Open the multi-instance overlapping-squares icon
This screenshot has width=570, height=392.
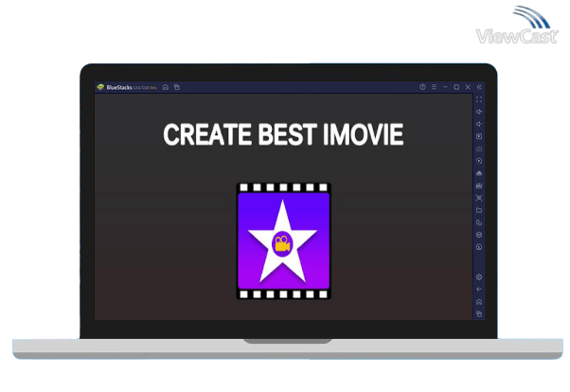coord(479,223)
